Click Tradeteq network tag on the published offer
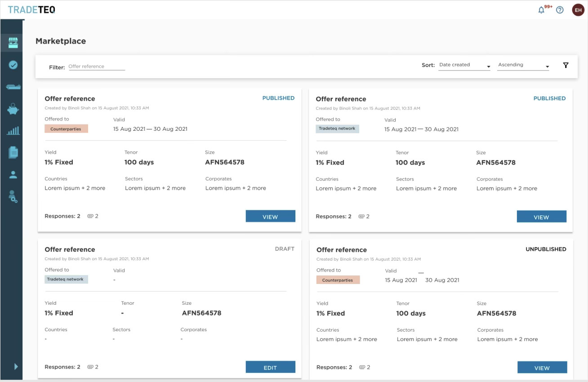Image resolution: width=588 pixels, height=382 pixels. pyautogui.click(x=337, y=129)
